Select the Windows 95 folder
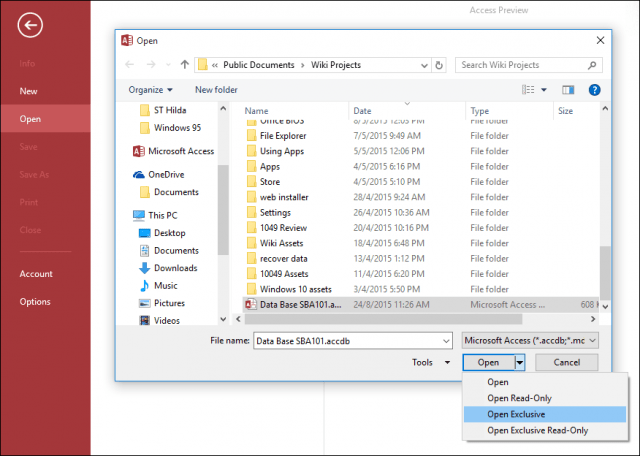The height and width of the screenshot is (456, 640). 170,128
